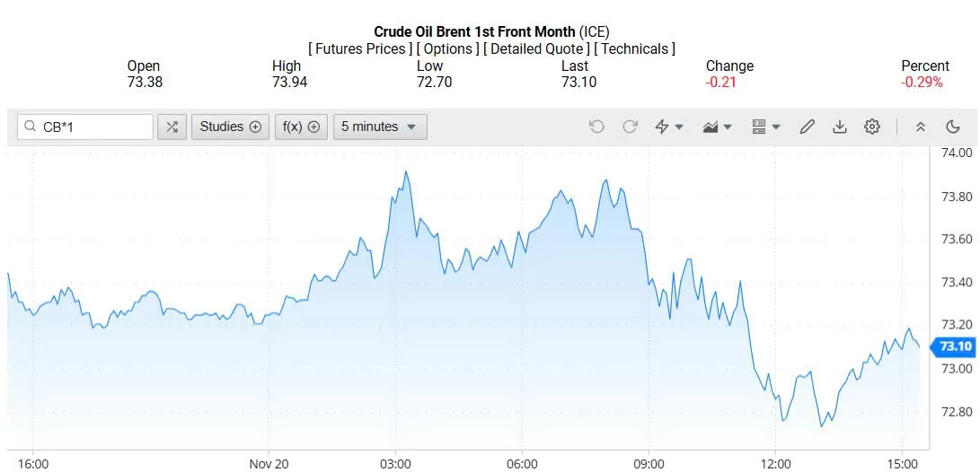The height and width of the screenshot is (472, 980).
Task: Open the f(x) expressions button
Action: click(x=301, y=127)
